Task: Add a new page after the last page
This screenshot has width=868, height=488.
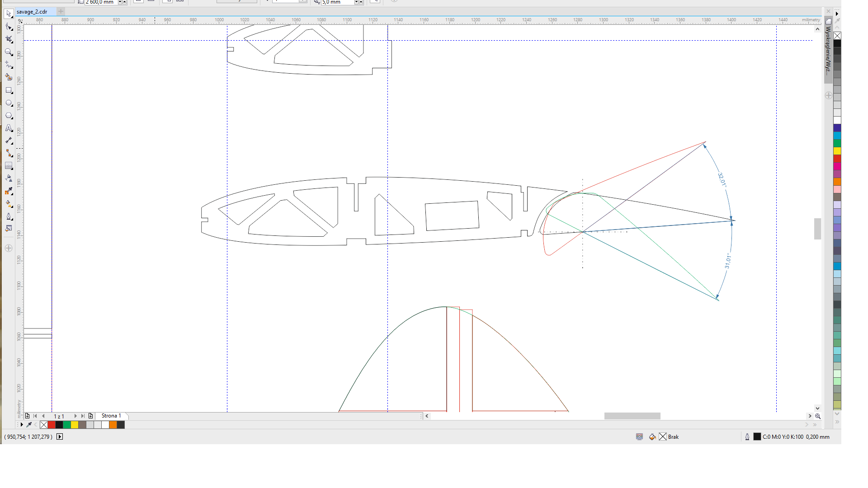Action: (x=91, y=416)
